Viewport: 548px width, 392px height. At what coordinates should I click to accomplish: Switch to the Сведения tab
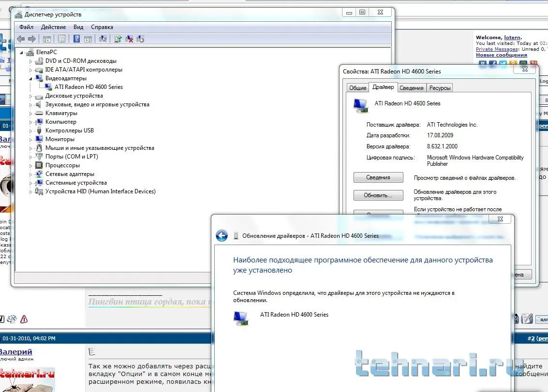point(411,87)
